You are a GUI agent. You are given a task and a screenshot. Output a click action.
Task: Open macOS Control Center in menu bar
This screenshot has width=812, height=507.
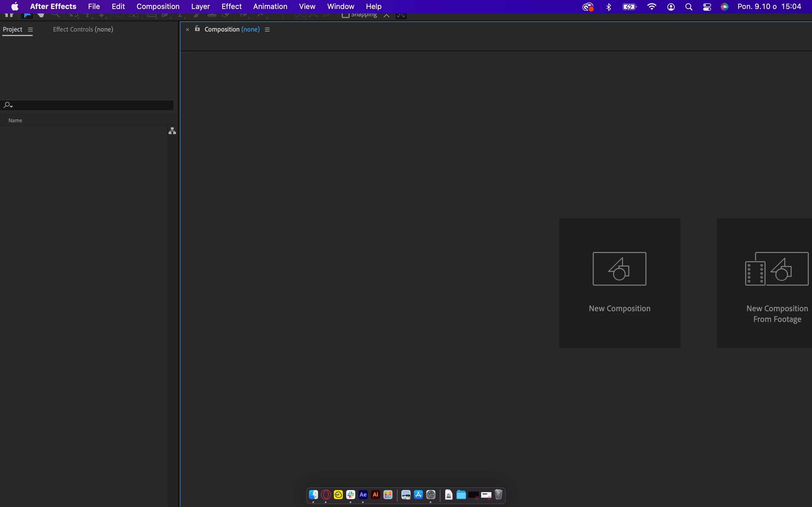(707, 7)
